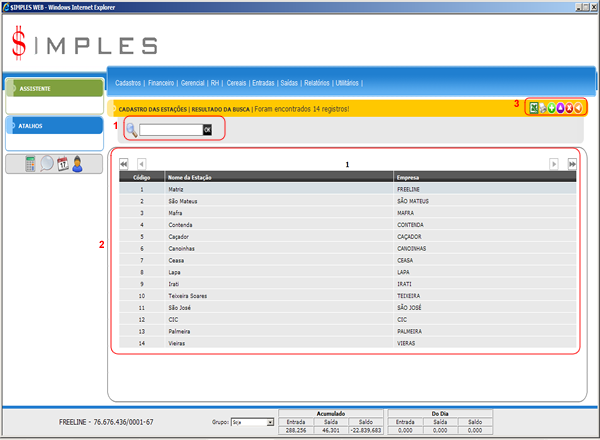
Task: Export results using the Excel icon
Action: [533, 107]
